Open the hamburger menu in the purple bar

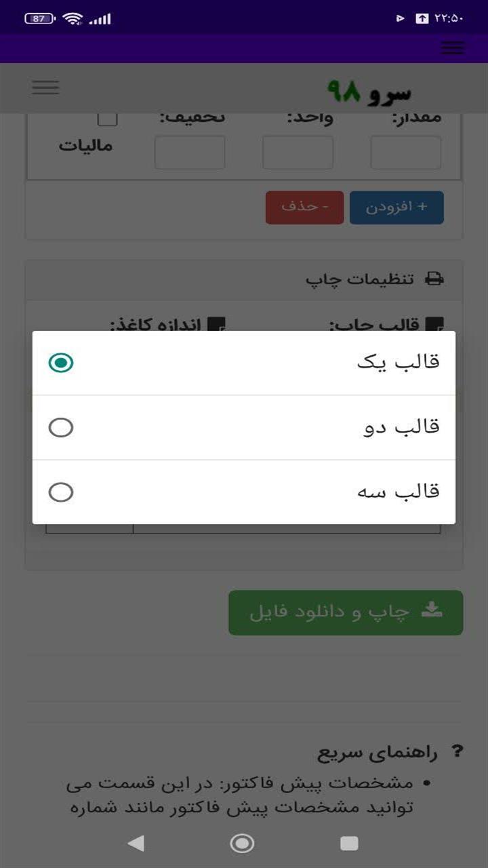(451, 47)
